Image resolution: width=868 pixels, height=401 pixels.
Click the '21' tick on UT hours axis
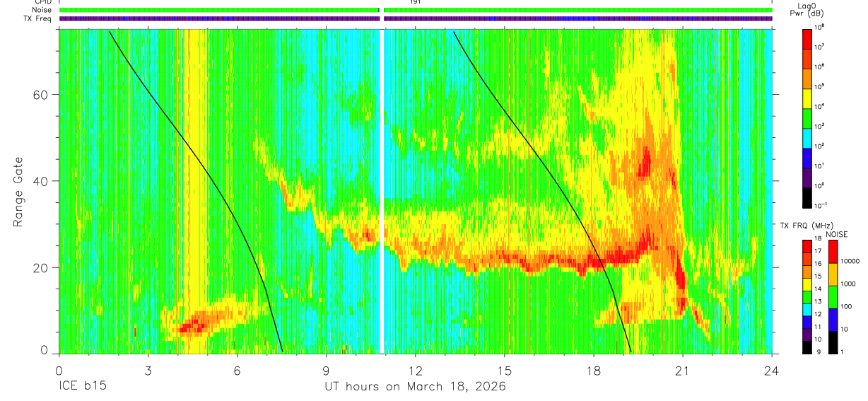(683, 370)
